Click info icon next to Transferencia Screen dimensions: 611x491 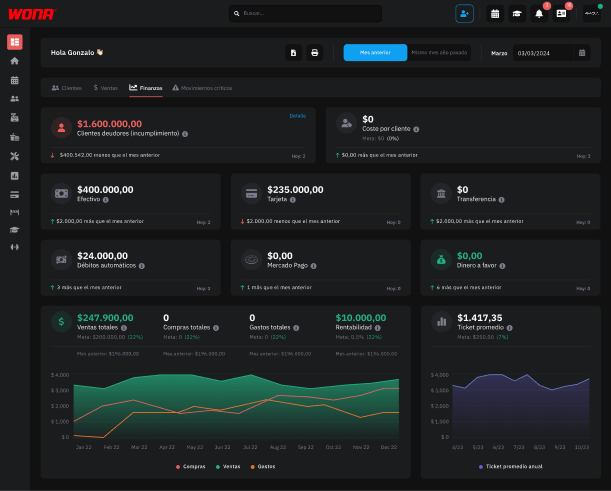click(x=502, y=200)
